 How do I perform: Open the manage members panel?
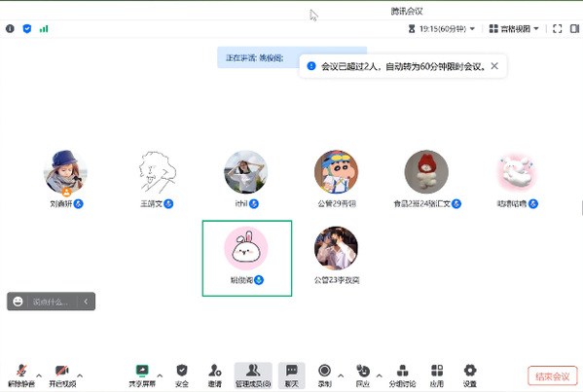(253, 375)
